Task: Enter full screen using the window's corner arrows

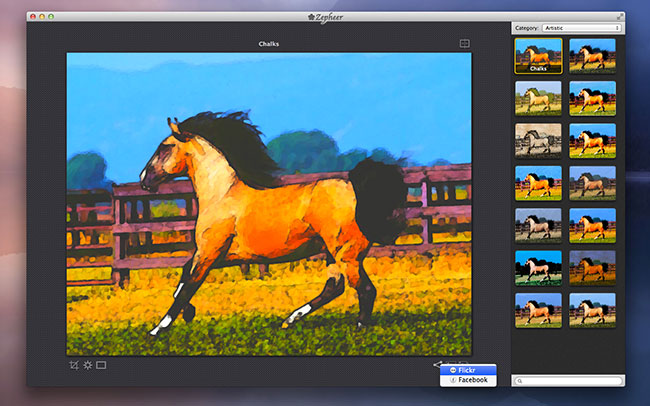Action: [618, 17]
